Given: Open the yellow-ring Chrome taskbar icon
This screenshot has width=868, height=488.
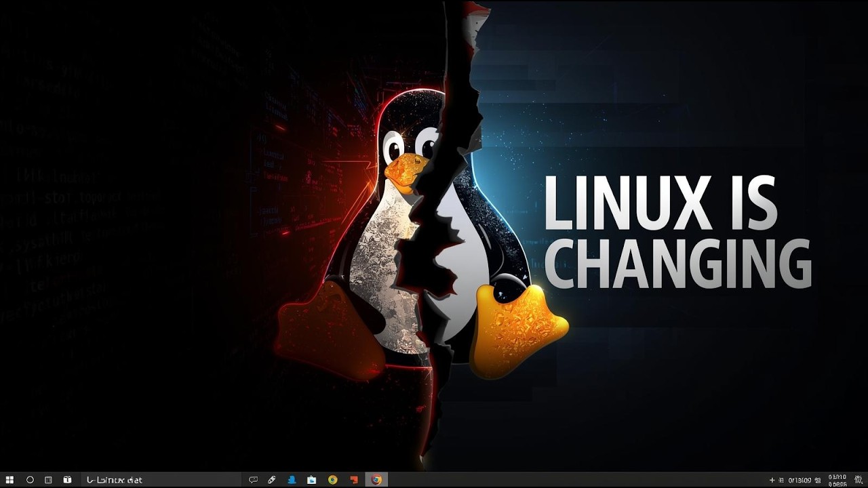Looking at the screenshot, I should [x=332, y=480].
